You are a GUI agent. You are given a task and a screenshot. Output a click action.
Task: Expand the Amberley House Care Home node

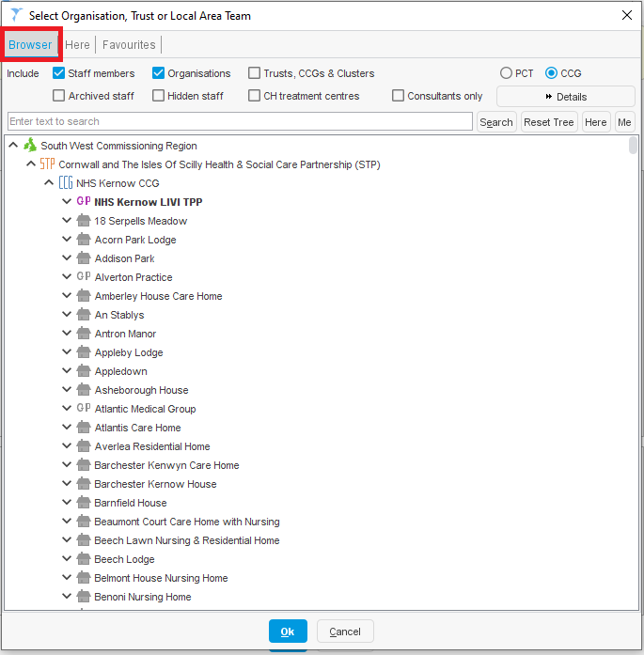coord(67,296)
